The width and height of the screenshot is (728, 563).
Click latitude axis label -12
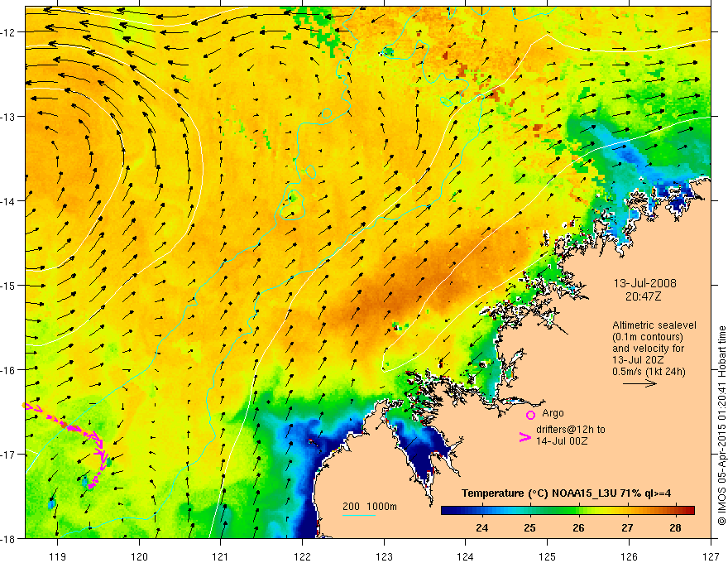coord(8,32)
